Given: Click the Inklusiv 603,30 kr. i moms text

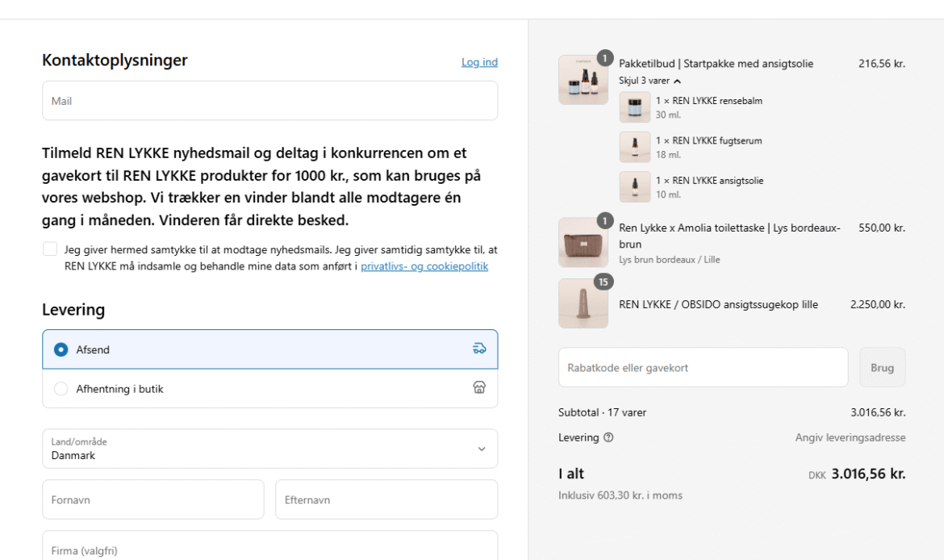Looking at the screenshot, I should [620, 495].
